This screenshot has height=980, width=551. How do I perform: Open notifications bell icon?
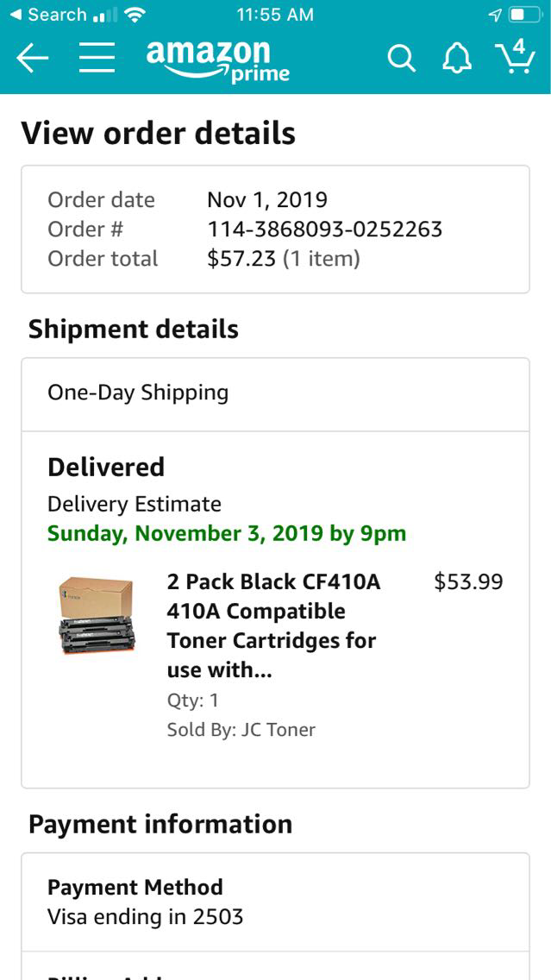click(457, 59)
